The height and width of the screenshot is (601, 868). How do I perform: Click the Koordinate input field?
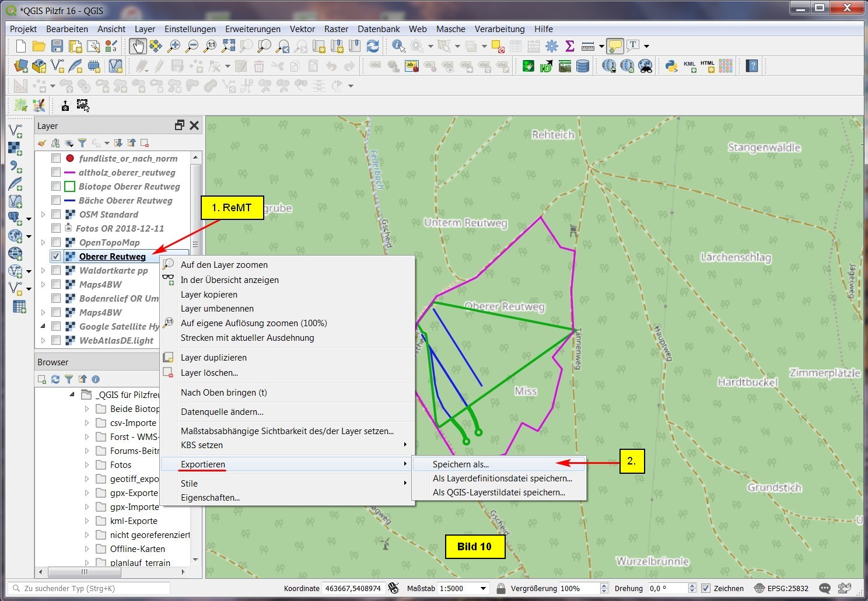point(352,588)
